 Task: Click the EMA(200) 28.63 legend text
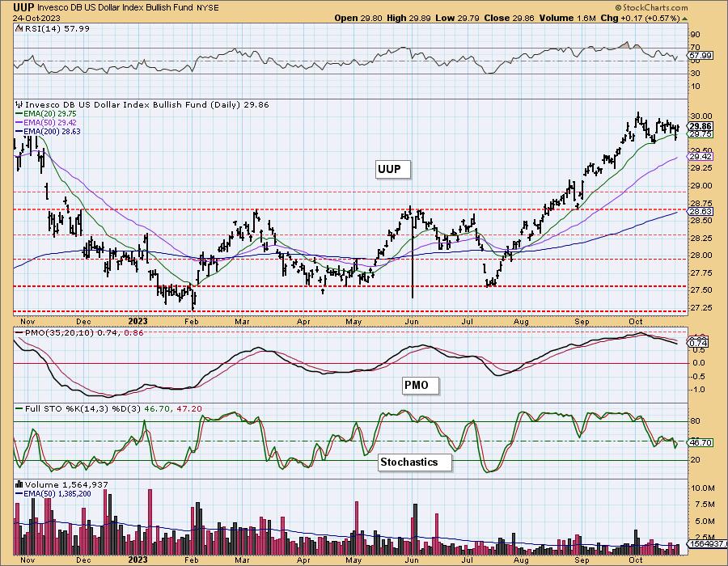click(52, 131)
